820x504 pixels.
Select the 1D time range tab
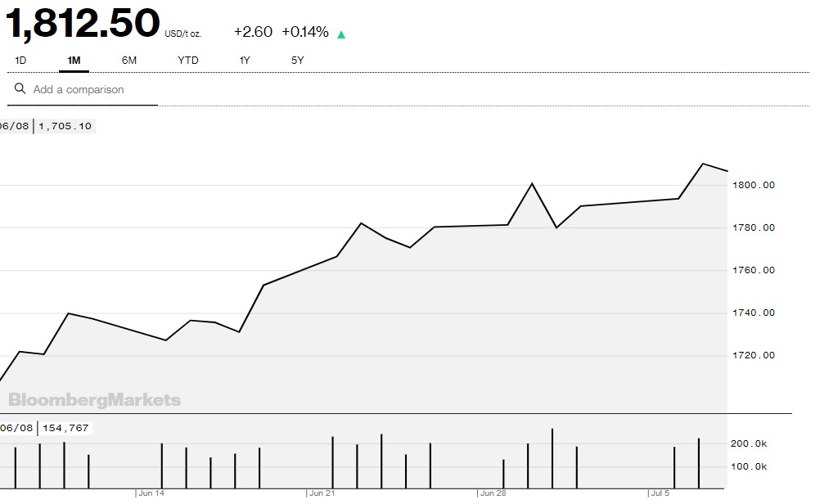click(21, 61)
